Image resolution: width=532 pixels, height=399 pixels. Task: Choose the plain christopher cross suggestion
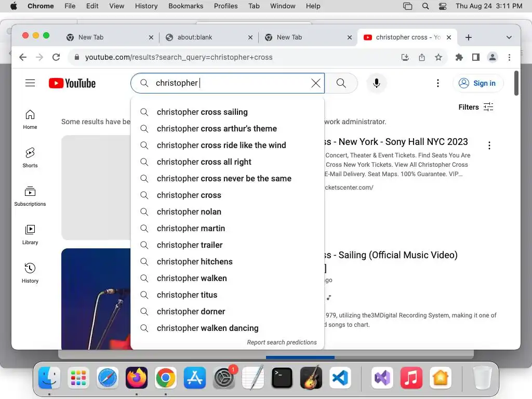[228, 195]
